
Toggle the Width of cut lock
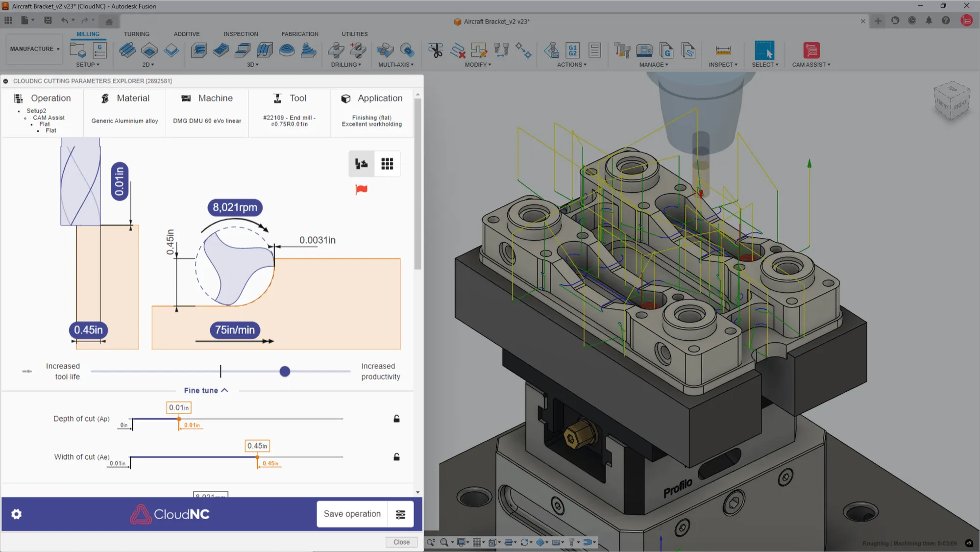[396, 457]
